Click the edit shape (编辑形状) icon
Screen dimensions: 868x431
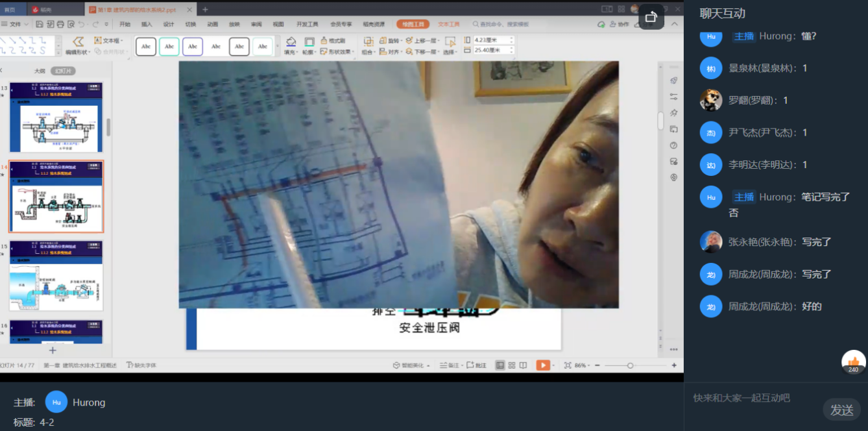78,42
